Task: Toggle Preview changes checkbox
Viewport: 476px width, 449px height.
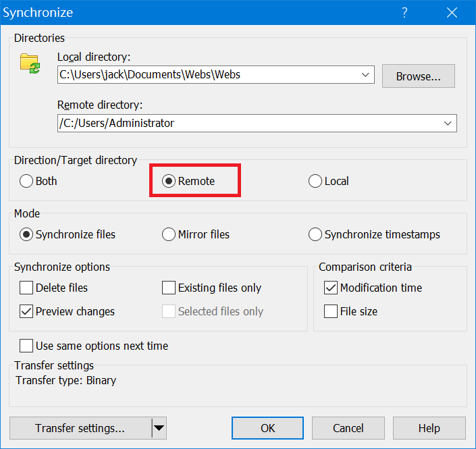Action: click(x=26, y=311)
